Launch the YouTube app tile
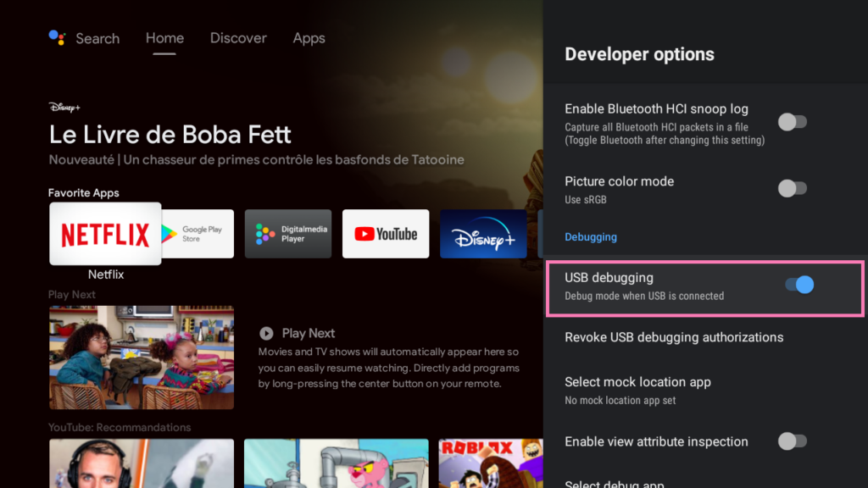Image resolution: width=868 pixels, height=488 pixels. click(386, 234)
